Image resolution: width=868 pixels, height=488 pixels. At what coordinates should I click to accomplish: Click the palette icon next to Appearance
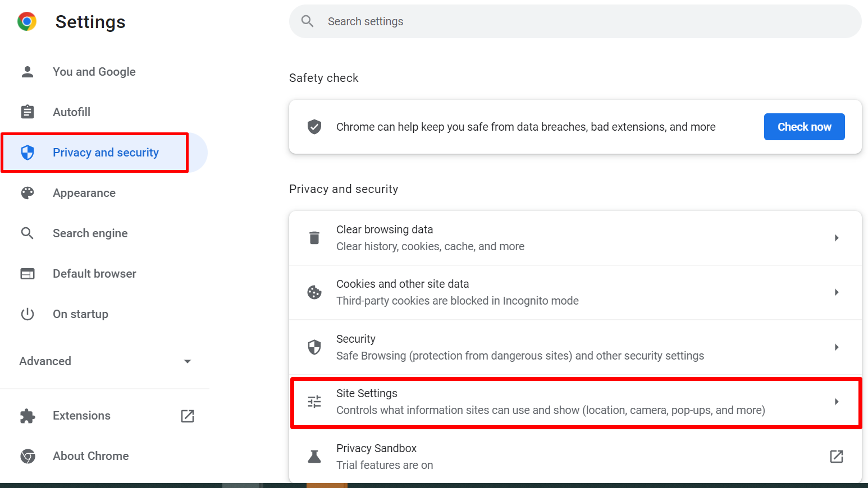pyautogui.click(x=27, y=193)
